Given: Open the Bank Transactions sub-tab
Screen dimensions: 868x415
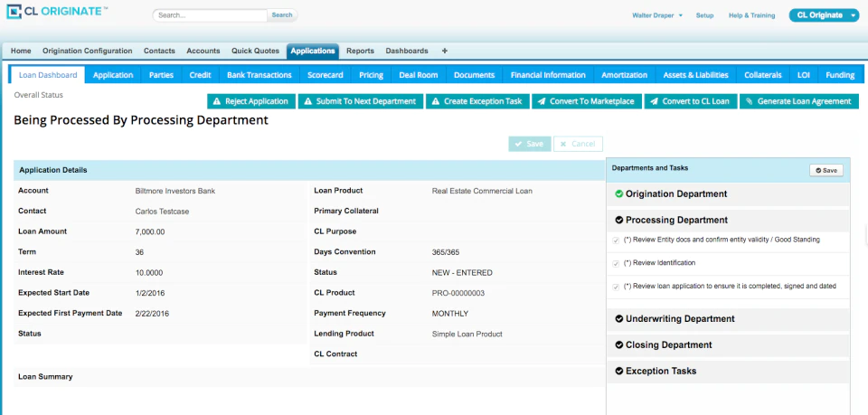Looking at the screenshot, I should 259,75.
